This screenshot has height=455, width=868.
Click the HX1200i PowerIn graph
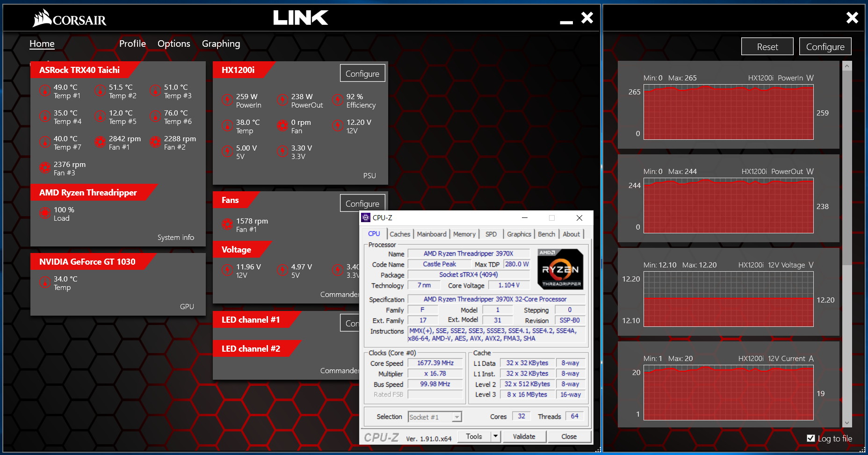pos(729,112)
